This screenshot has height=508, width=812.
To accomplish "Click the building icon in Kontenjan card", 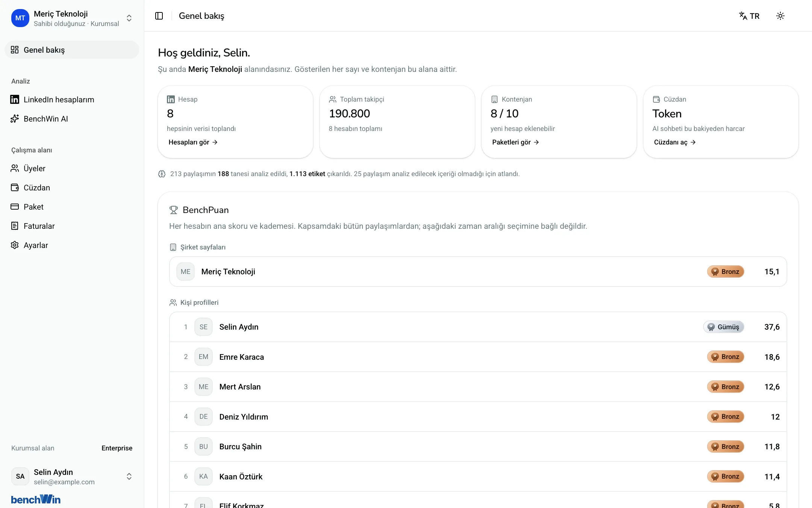I will (x=494, y=99).
